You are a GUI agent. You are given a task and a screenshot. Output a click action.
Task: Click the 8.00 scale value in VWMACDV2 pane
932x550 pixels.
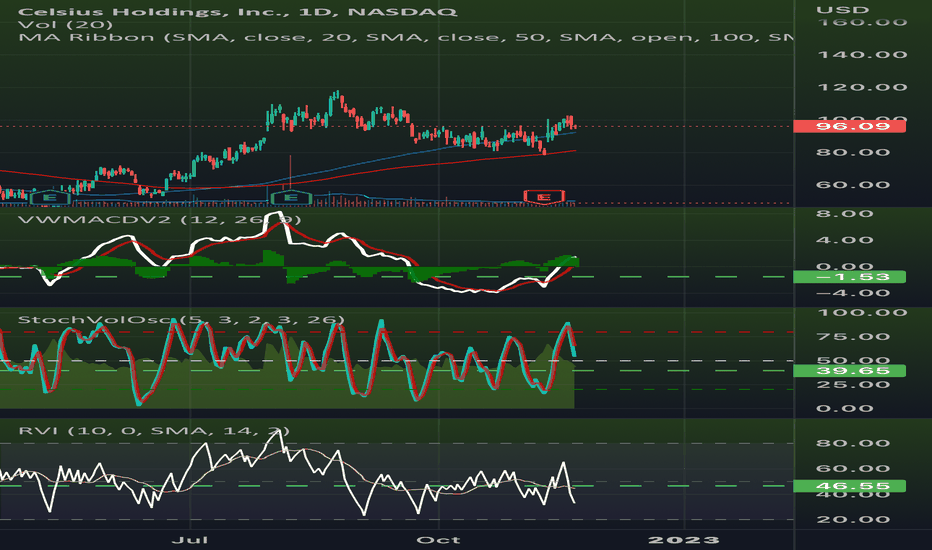coord(844,213)
